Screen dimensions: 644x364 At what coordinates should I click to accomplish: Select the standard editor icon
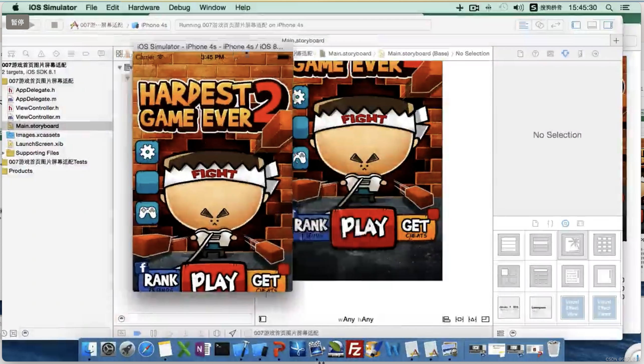tap(523, 25)
